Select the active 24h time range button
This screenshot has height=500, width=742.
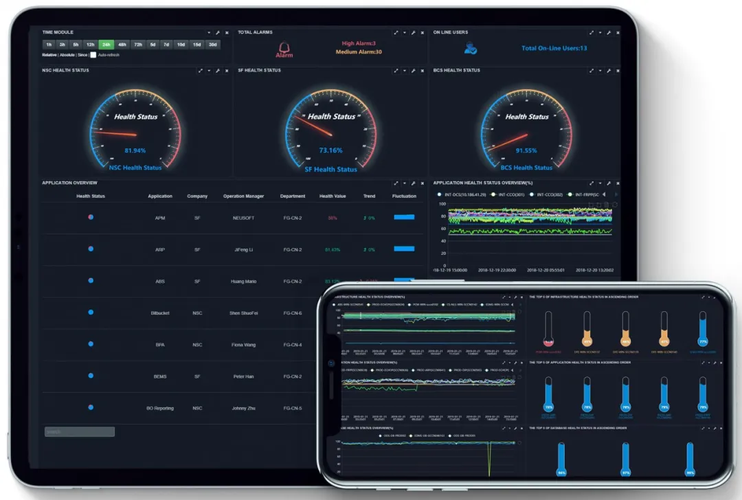click(x=106, y=44)
